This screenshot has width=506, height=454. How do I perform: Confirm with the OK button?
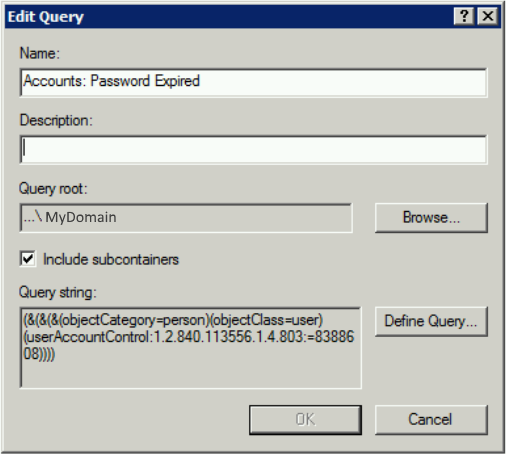[305, 420]
